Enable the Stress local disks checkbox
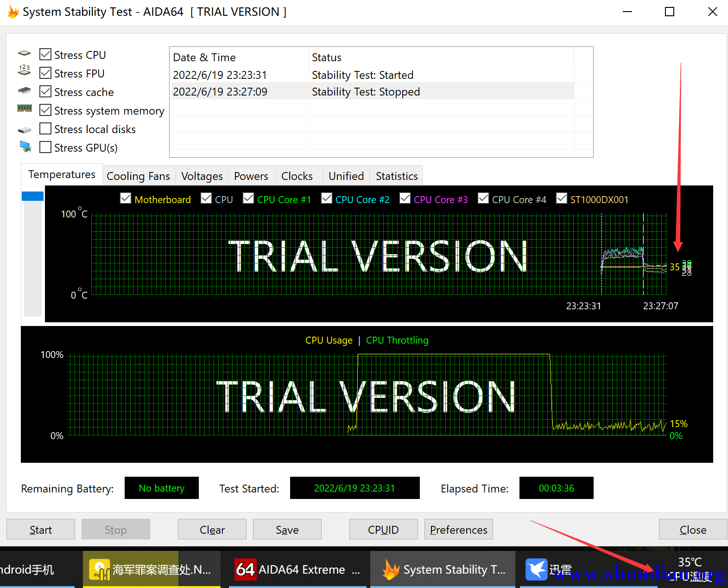 (45, 128)
